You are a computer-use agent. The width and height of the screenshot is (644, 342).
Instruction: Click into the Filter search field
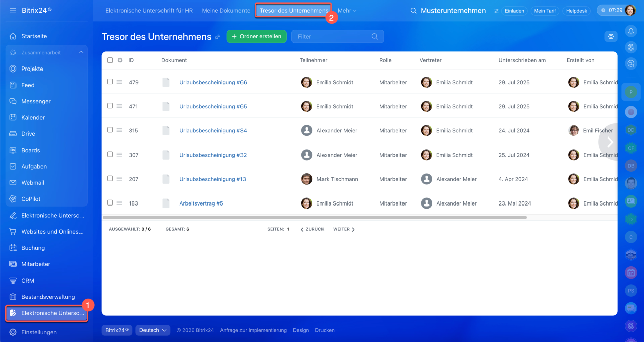[338, 36]
